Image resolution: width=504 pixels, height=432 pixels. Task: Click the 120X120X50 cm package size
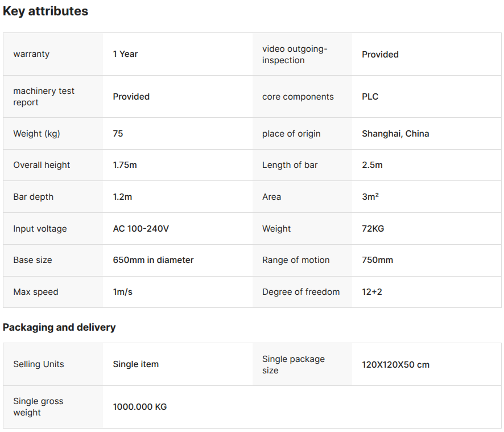tap(396, 364)
